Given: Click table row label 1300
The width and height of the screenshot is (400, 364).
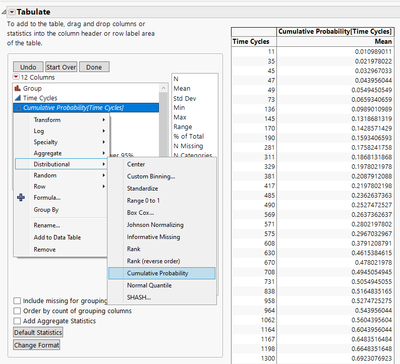Looking at the screenshot, I should pos(268,358).
